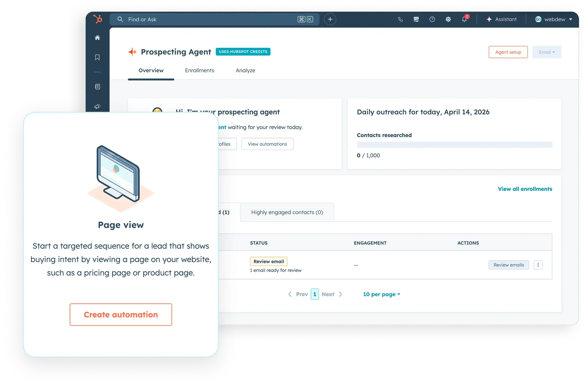Click the Command K shortcut hint
The image size is (588, 387).
click(305, 19)
